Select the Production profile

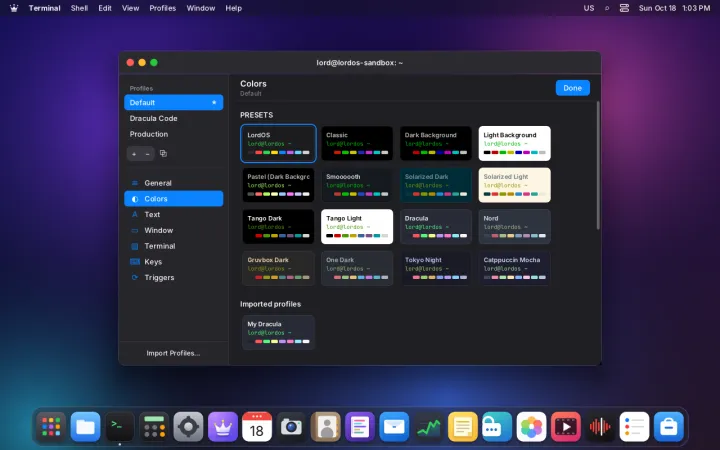point(174,134)
